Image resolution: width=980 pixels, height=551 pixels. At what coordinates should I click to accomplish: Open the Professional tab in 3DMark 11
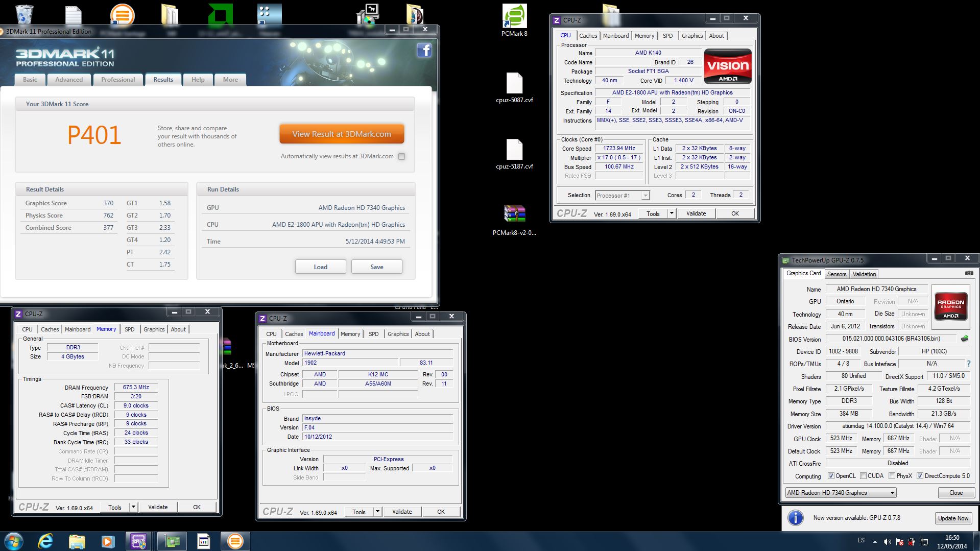click(118, 80)
